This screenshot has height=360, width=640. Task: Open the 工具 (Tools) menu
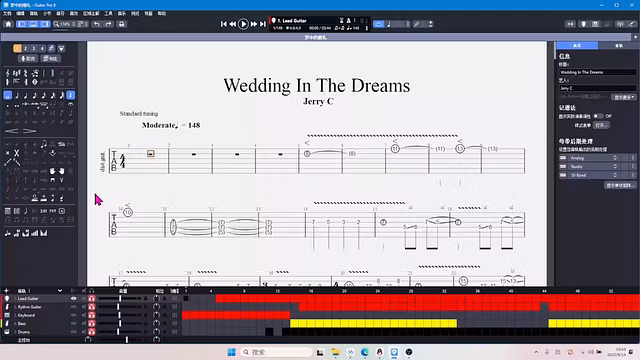(x=108, y=13)
